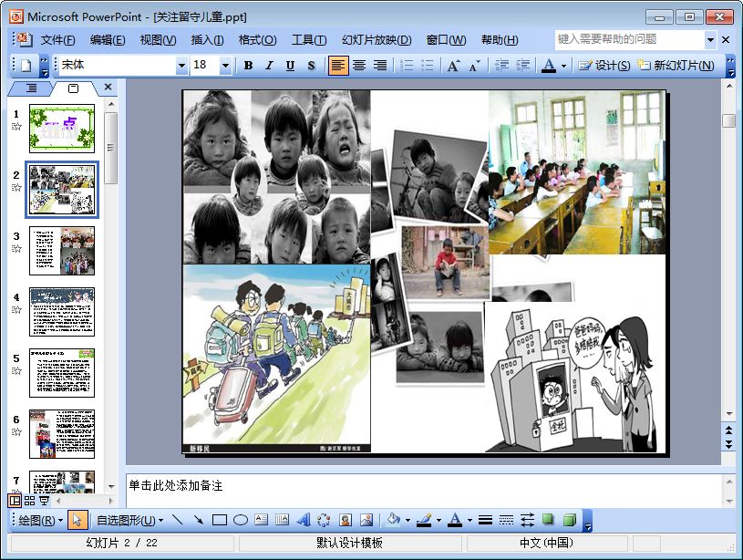The height and width of the screenshot is (560, 743).
Task: Open the 绘图(R) drawing menu
Action: [x=41, y=520]
